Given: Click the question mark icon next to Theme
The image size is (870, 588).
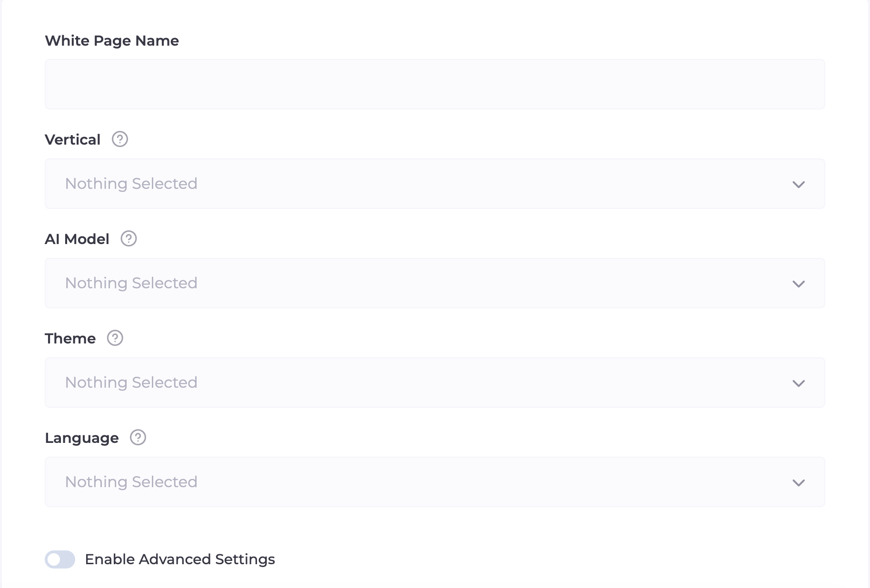Looking at the screenshot, I should [x=115, y=338].
